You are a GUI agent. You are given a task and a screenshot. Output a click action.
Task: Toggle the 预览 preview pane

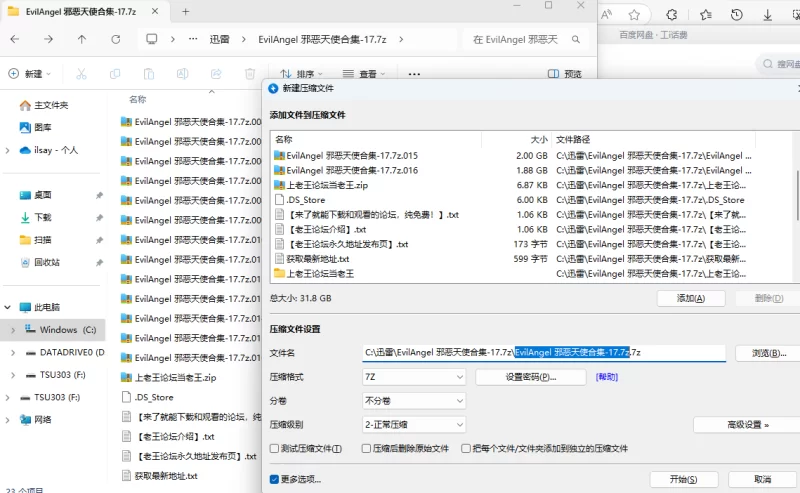(564, 75)
